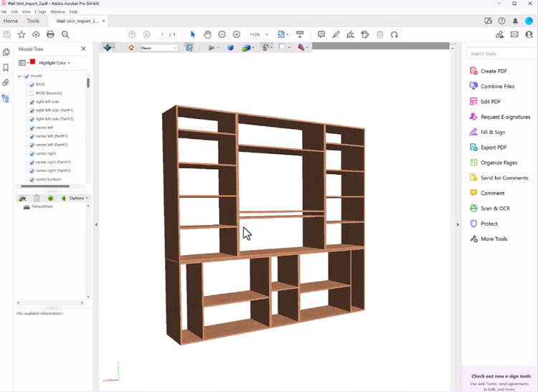The image size is (538, 392).
Task: Open the Page Thumbnails panel
Action: (x=6, y=52)
